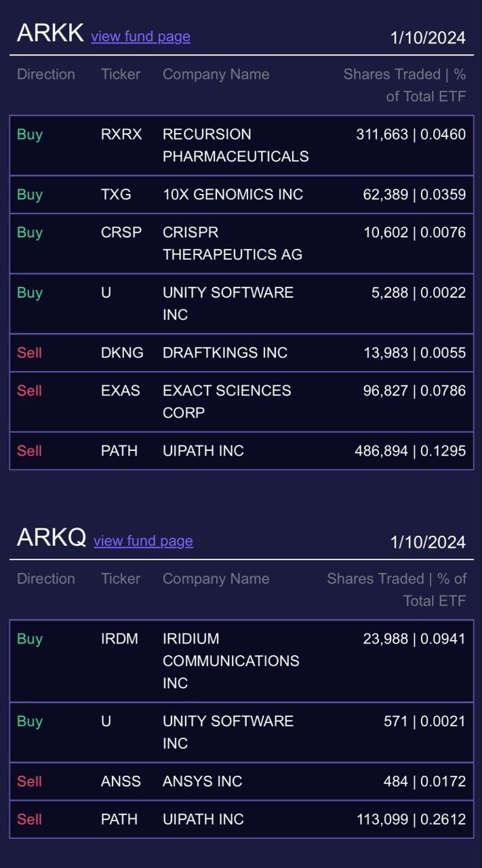Select the DraftKings Inc company name
The width and height of the screenshot is (482, 868).
pyautogui.click(x=225, y=353)
